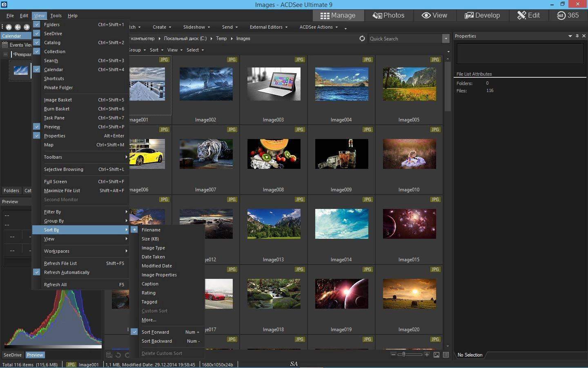
Task: Uncheck Preview pane in View menu
Action: (x=37, y=127)
